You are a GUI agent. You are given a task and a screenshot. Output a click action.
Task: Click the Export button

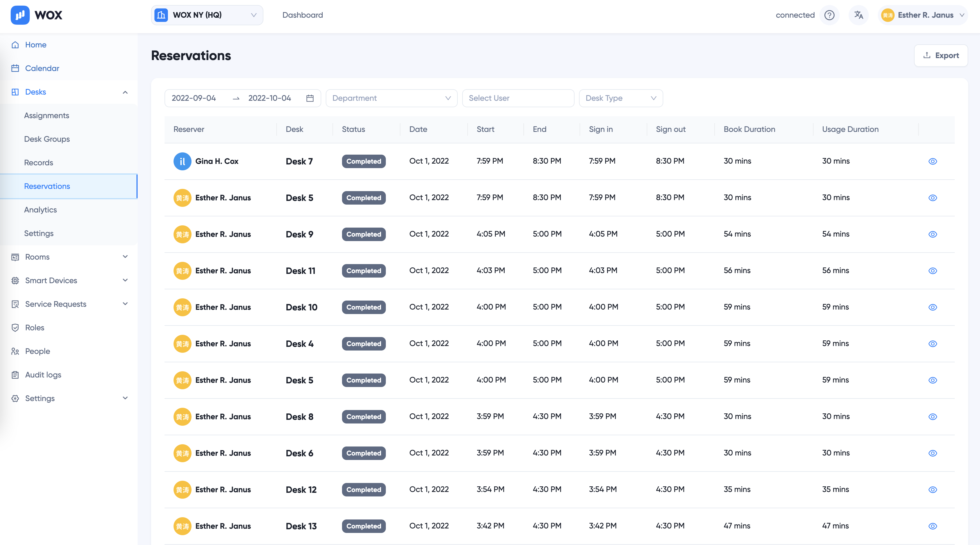click(941, 56)
